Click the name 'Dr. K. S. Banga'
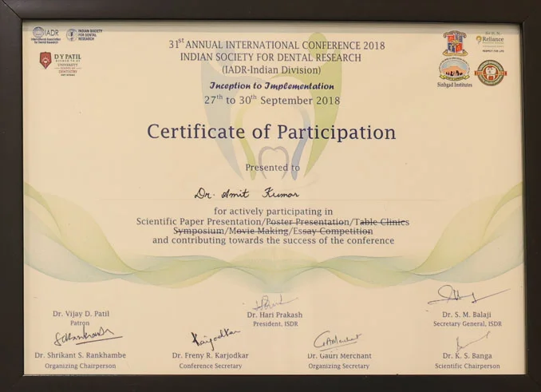 pyautogui.click(x=467, y=356)
